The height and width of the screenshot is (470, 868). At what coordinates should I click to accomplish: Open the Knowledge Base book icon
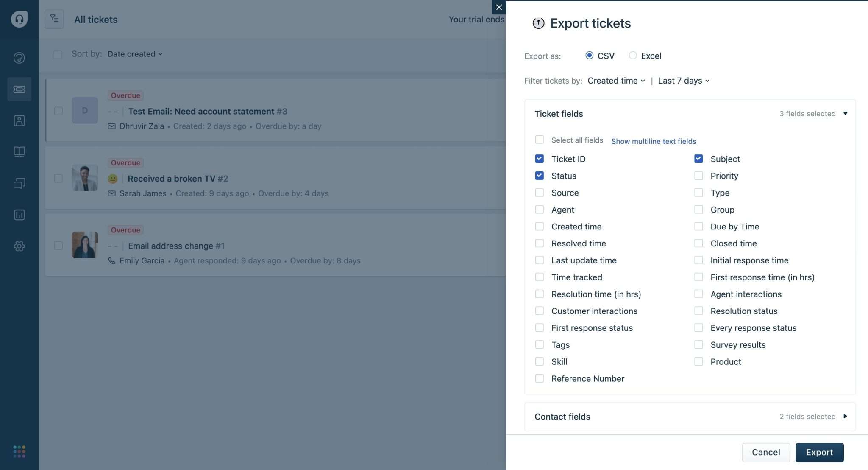tap(19, 151)
